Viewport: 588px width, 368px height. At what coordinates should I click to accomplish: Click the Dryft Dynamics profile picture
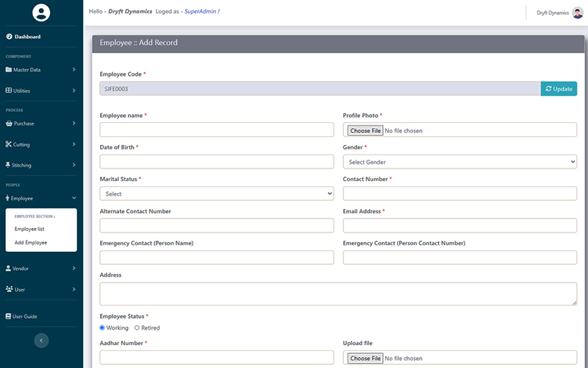point(577,13)
